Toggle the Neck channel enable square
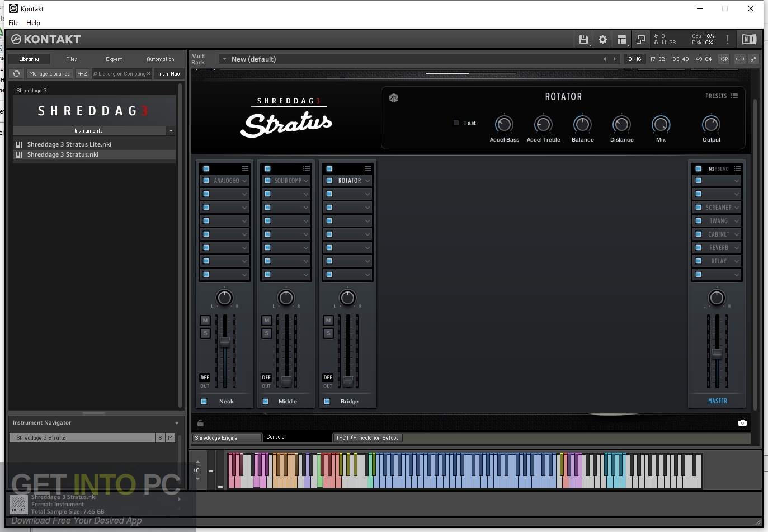The height and width of the screenshot is (532, 768). 204,402
